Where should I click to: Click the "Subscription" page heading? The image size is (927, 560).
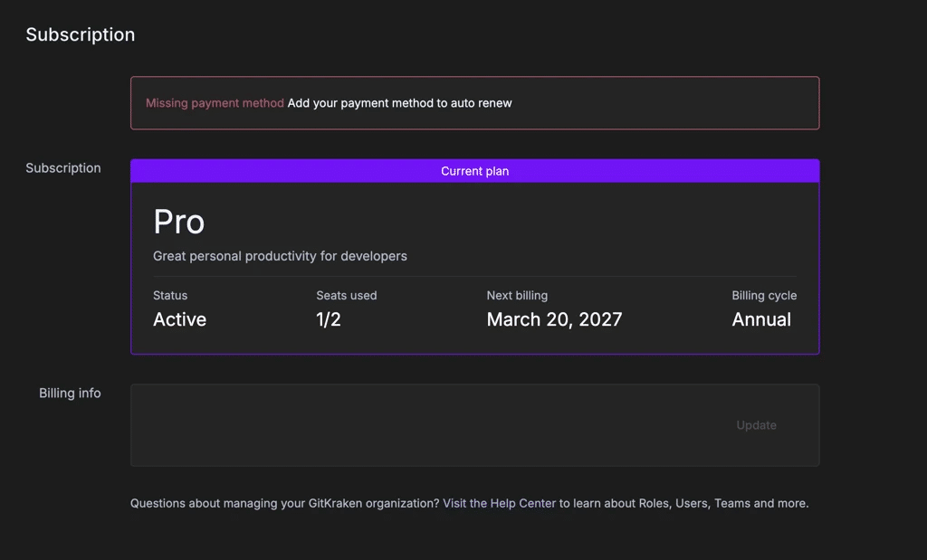click(x=80, y=34)
